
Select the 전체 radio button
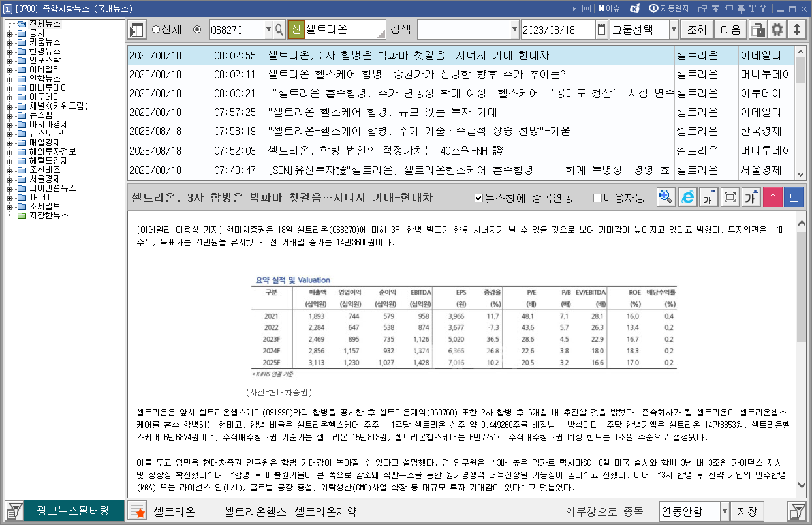[155, 30]
